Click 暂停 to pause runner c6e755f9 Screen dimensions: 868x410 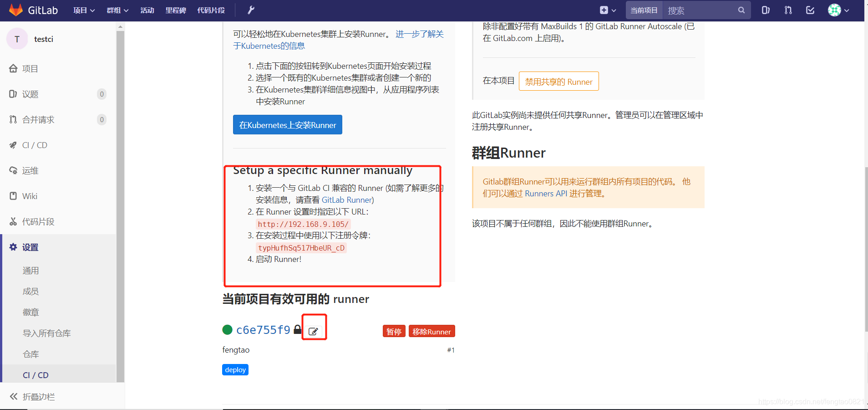[x=393, y=331]
